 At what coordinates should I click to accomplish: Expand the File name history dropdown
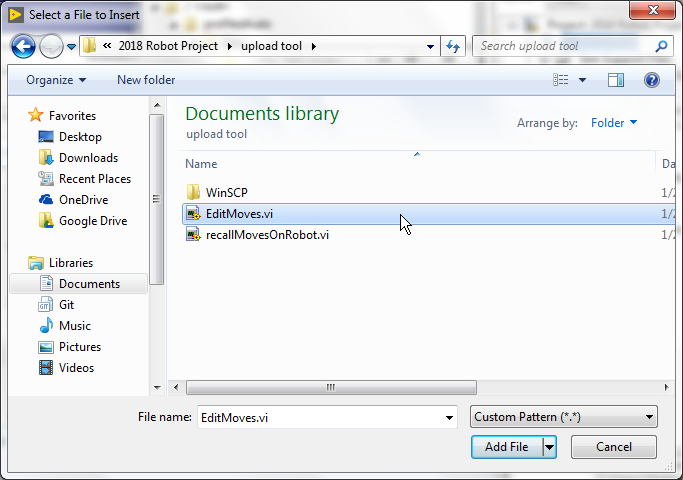[449, 417]
